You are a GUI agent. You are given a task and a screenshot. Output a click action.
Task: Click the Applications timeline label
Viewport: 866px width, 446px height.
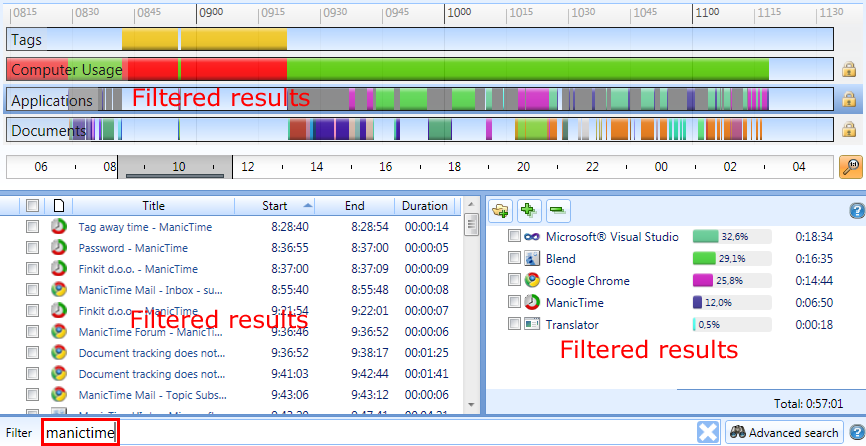(x=52, y=100)
